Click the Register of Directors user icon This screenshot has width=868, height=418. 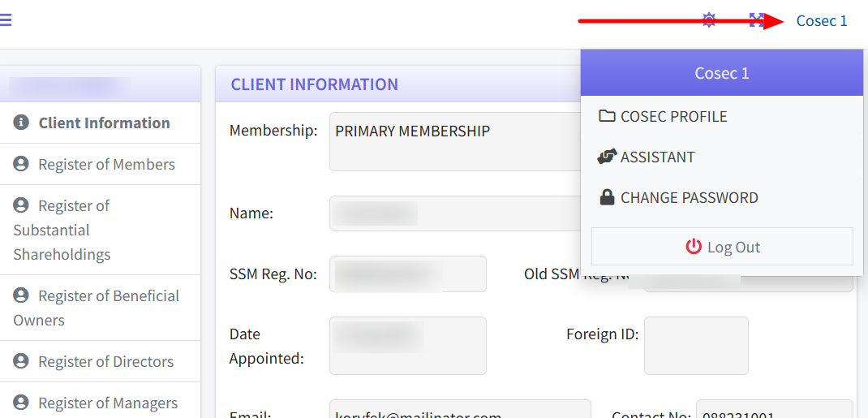[21, 362]
